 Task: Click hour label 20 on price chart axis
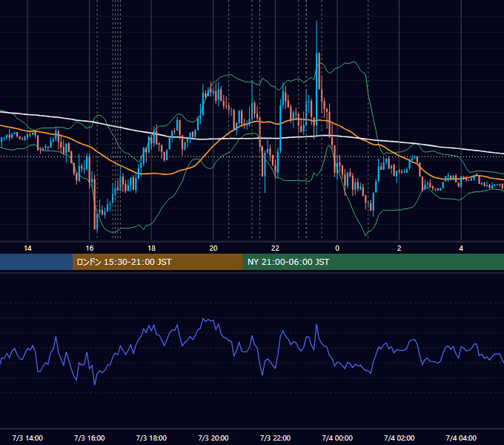[x=213, y=248]
